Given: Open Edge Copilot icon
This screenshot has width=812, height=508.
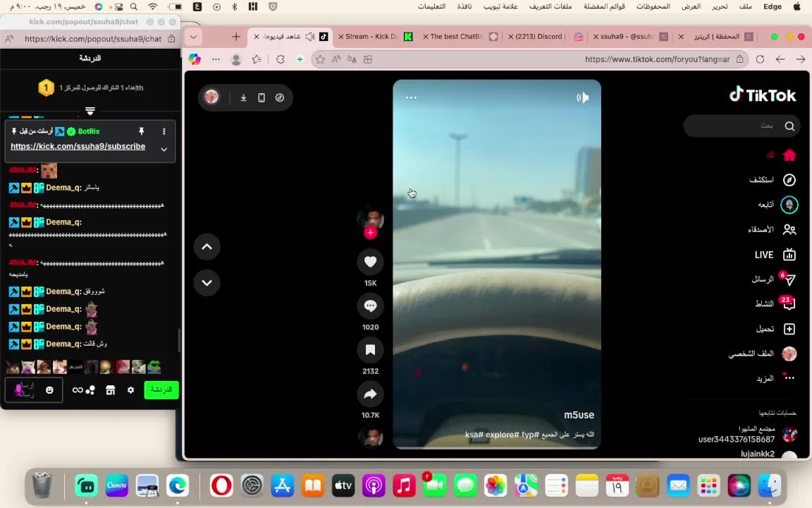Looking at the screenshot, I should click(195, 59).
